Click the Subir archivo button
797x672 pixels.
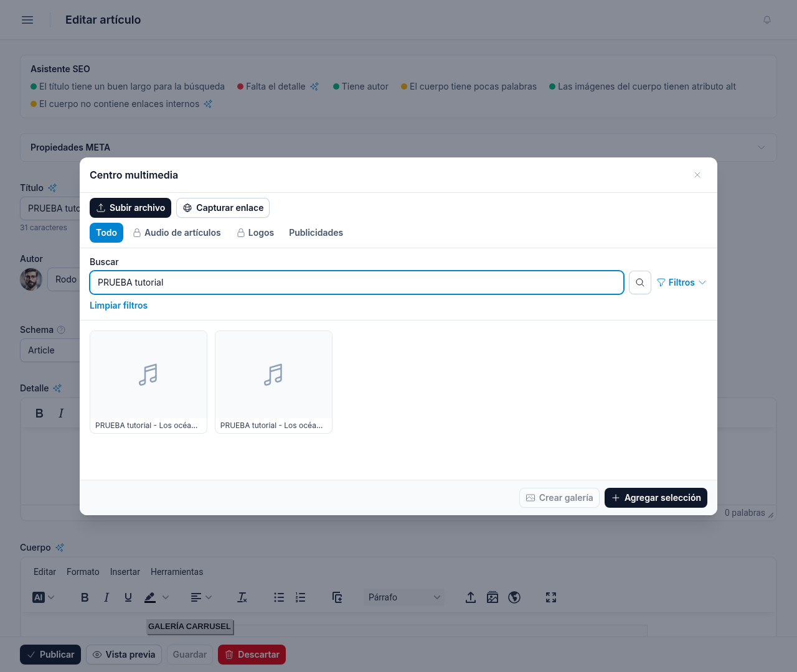(x=130, y=208)
